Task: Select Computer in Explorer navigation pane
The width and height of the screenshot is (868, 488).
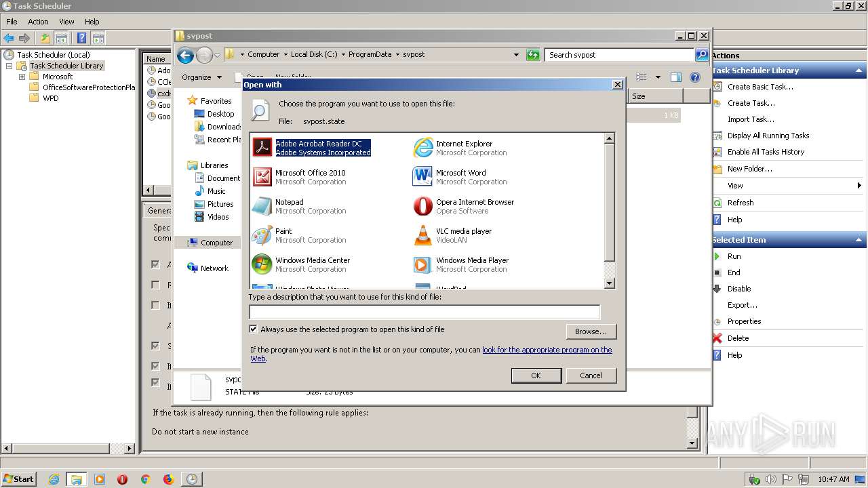Action: (x=216, y=243)
